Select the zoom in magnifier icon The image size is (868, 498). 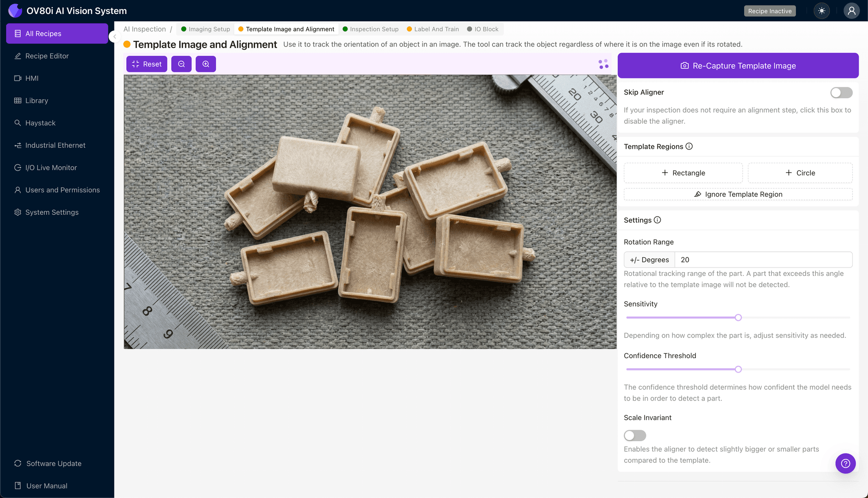(206, 64)
